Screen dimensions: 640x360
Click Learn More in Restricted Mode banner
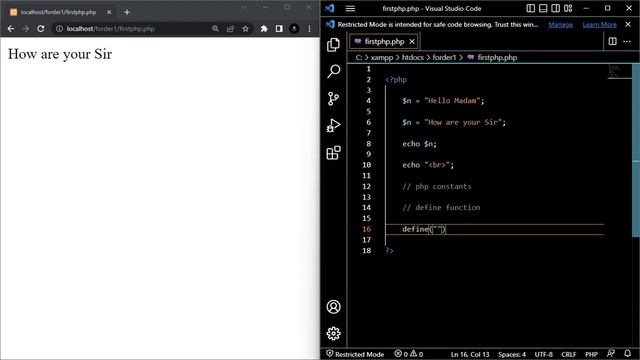point(599,24)
